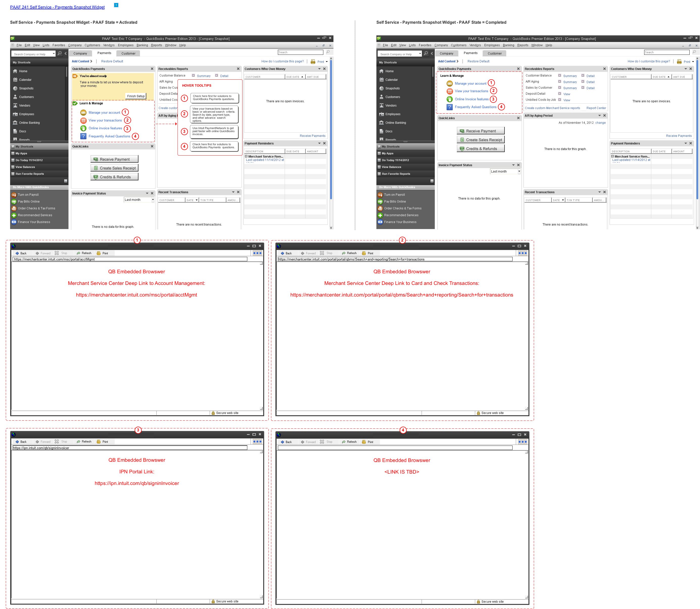This screenshot has height=609, width=700.
Task: Click Print icon in left Activated window
Action: (313, 62)
